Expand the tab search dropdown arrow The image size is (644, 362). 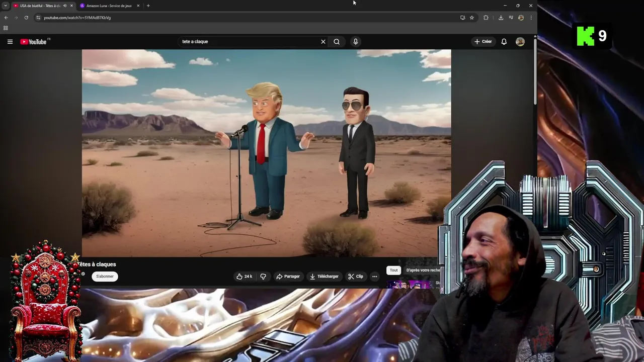point(6,6)
